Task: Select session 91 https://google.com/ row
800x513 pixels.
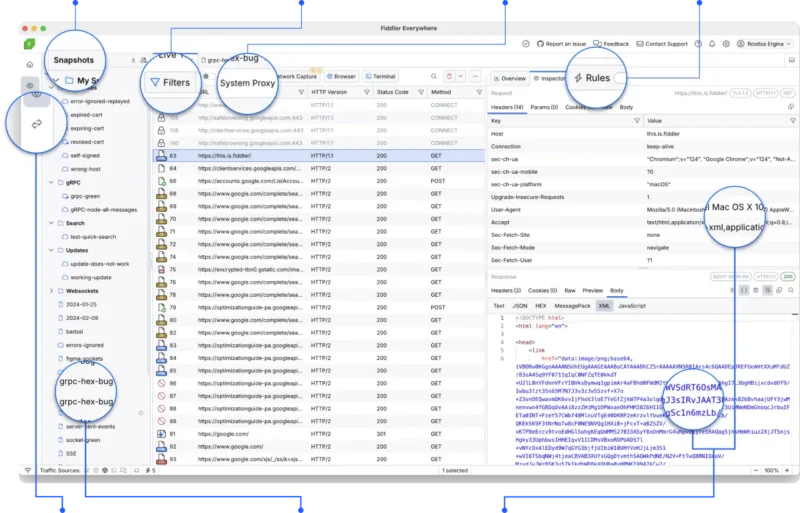Action: 319,434
